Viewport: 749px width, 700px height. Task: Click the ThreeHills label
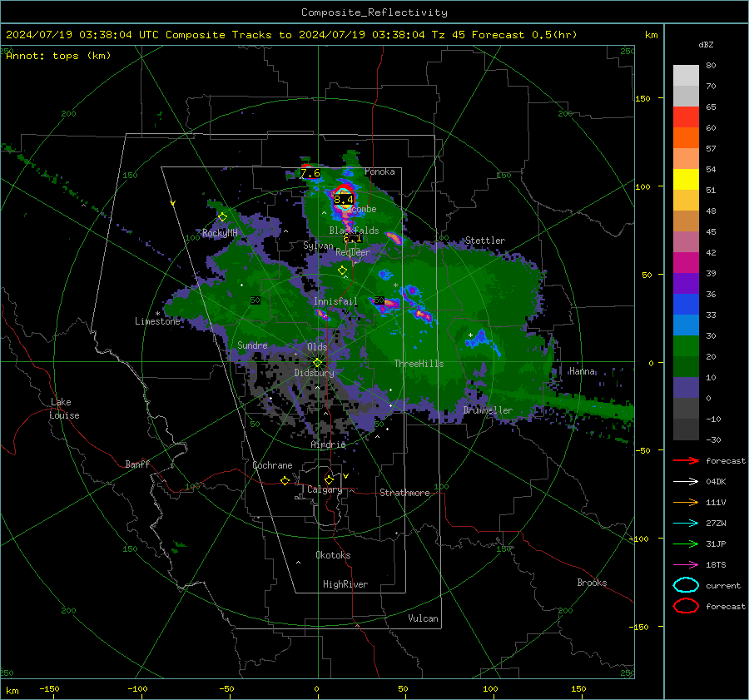tap(419, 364)
